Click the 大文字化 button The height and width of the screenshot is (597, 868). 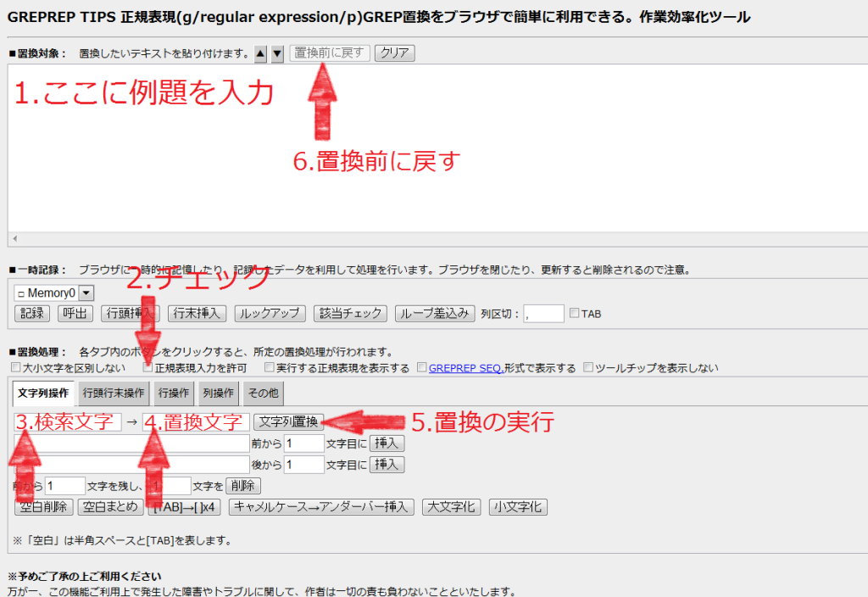click(452, 507)
